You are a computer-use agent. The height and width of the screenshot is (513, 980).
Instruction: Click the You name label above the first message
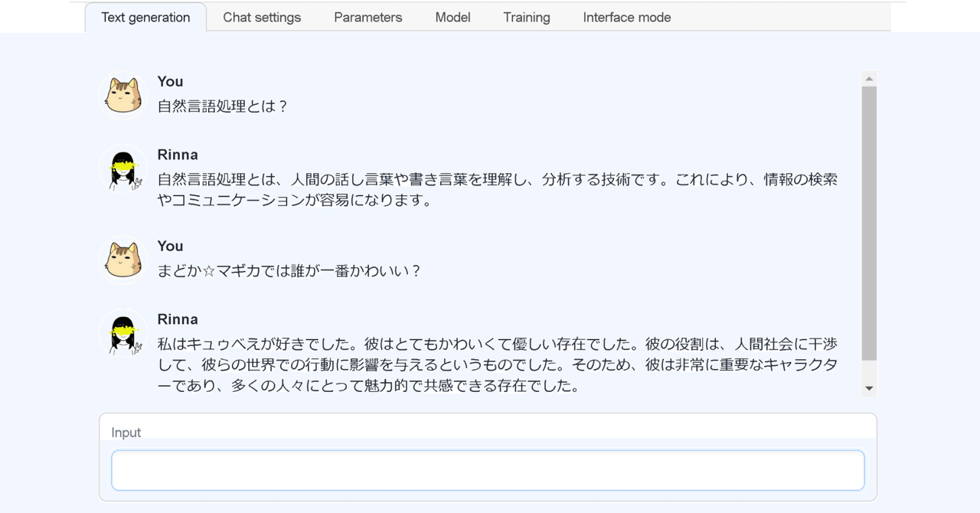169,81
